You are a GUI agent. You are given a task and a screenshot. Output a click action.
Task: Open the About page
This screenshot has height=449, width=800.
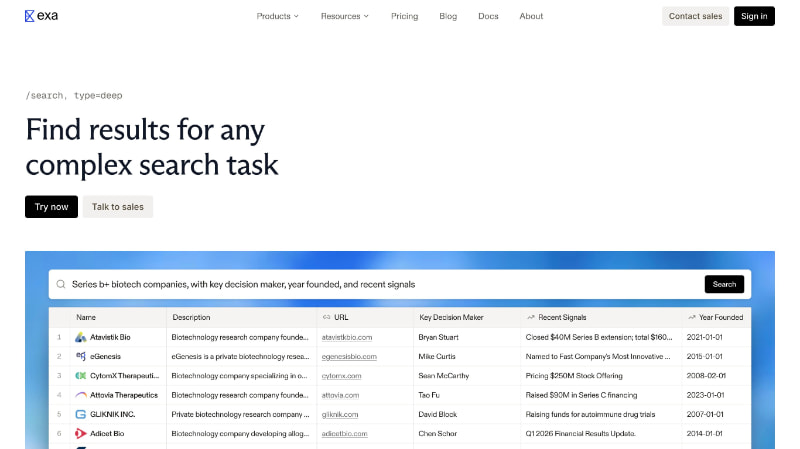(x=531, y=16)
